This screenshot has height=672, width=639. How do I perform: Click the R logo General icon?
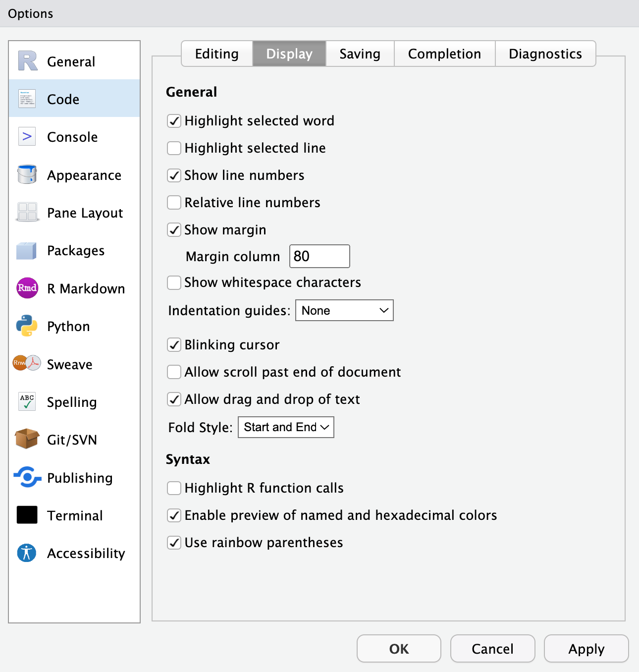pos(27,61)
